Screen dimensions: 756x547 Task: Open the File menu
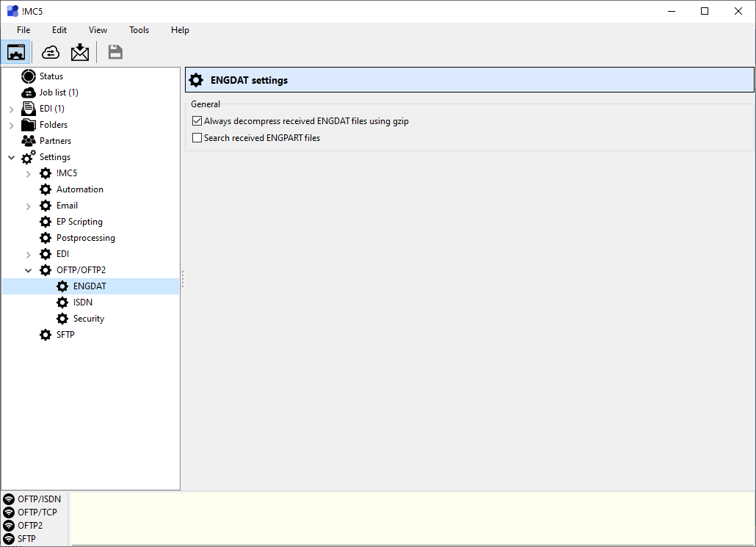[x=23, y=30]
